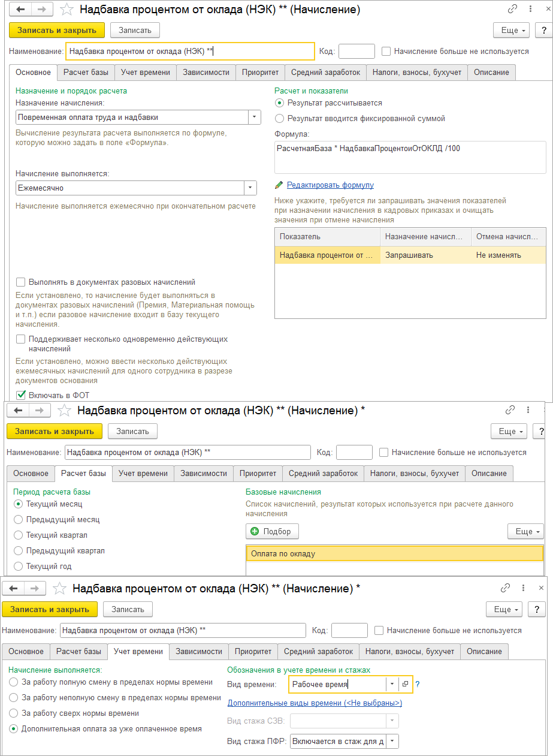
Task: Click Записать и закрыть in top window
Action: click(57, 30)
